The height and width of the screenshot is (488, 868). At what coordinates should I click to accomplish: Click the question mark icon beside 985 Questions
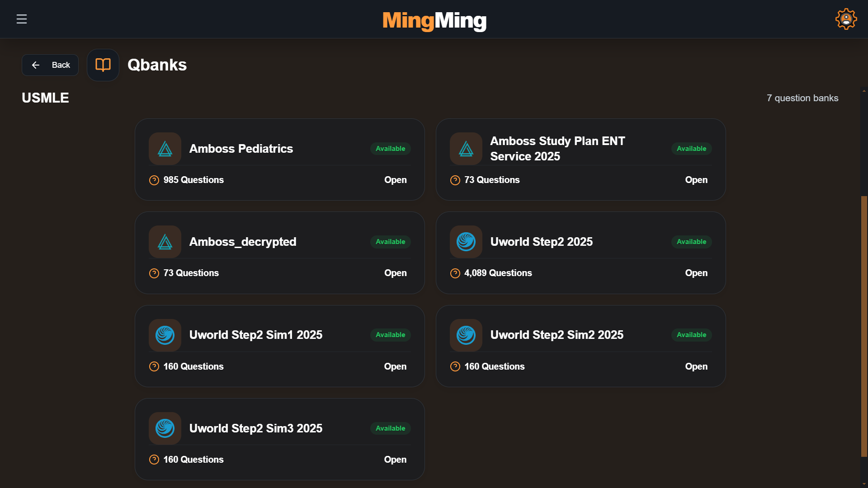click(x=154, y=180)
